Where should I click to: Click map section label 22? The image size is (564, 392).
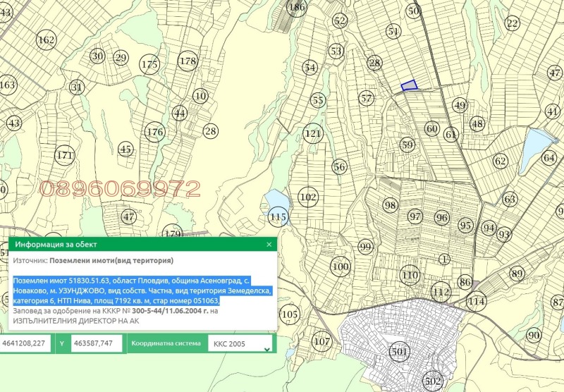pos(513,23)
